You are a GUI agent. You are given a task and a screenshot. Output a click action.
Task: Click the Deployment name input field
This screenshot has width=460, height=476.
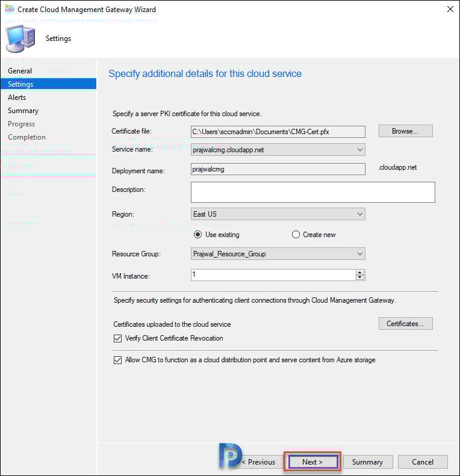click(x=278, y=169)
